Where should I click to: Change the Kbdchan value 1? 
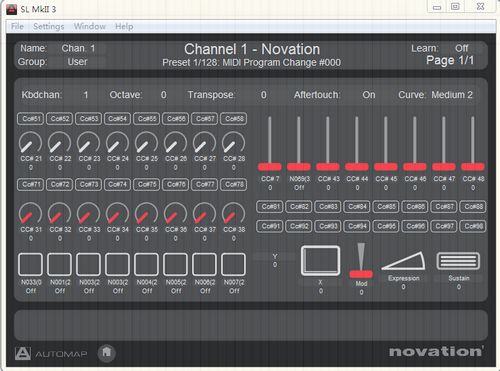click(x=86, y=95)
